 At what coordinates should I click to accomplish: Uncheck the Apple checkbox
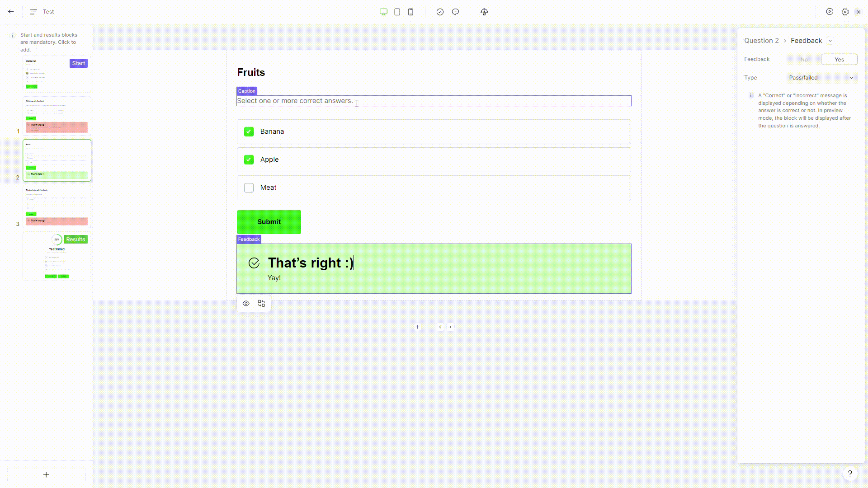[x=249, y=160]
